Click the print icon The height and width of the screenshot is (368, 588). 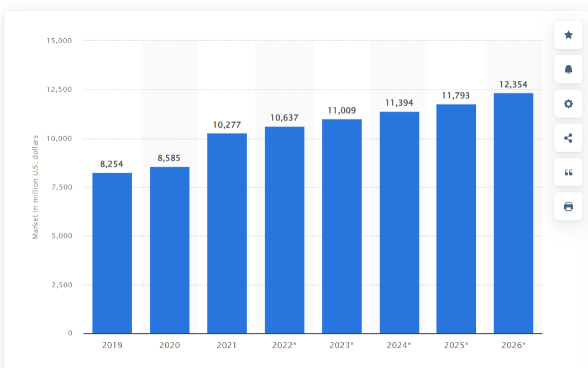coord(568,206)
